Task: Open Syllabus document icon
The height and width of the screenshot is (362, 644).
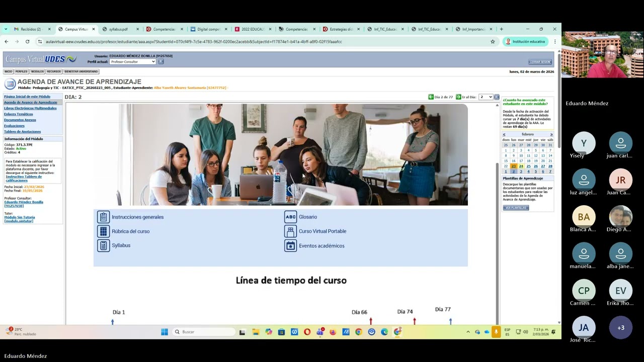Action: pyautogui.click(x=103, y=245)
